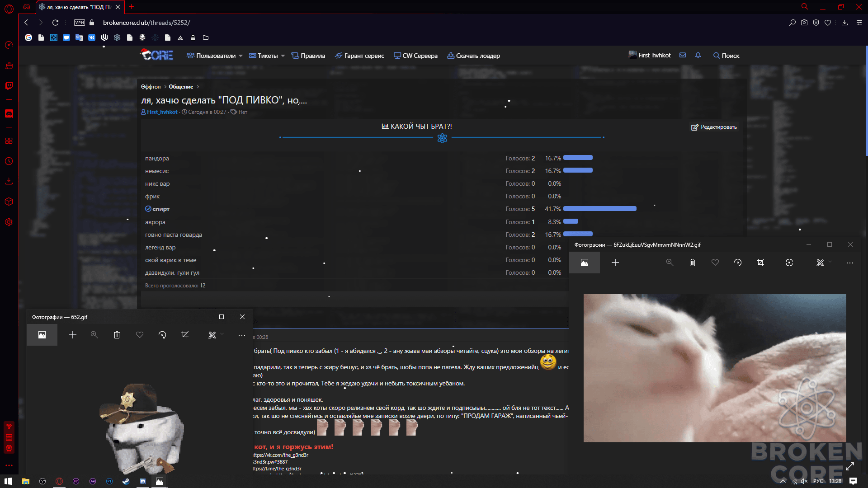
Task: Click the Редактировать poll button
Action: 714,127
